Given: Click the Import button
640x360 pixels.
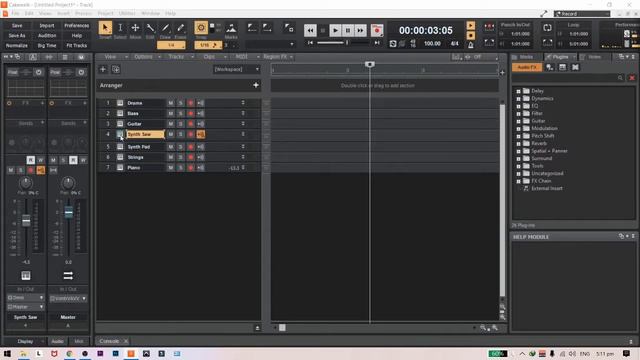Looking at the screenshot, I should click(x=47, y=25).
